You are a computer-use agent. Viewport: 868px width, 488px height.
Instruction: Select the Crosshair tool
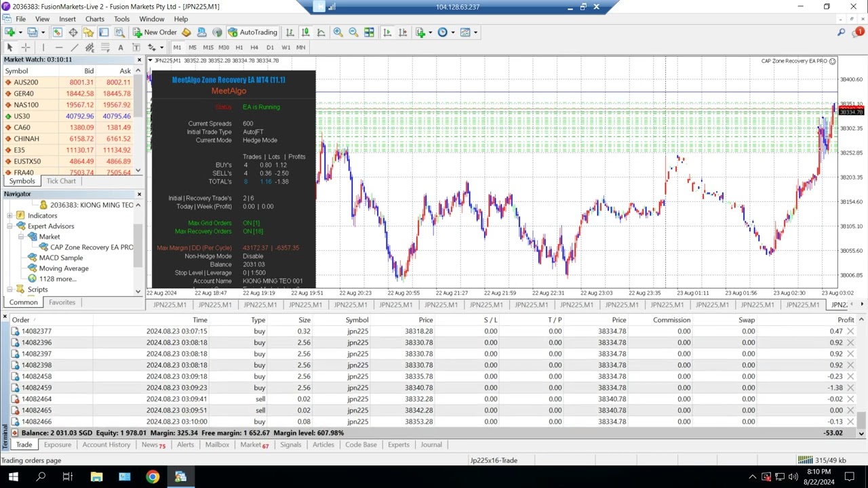coord(25,47)
